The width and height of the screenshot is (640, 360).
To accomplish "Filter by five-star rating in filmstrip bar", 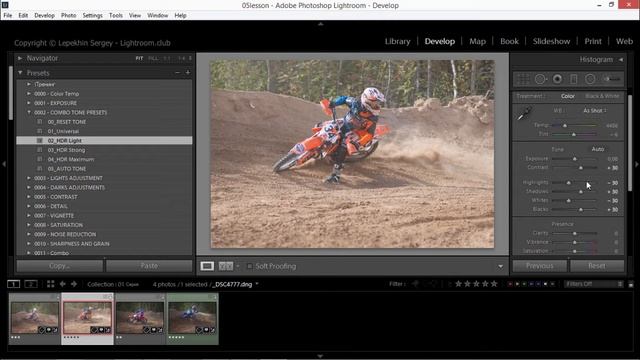I will [494, 284].
